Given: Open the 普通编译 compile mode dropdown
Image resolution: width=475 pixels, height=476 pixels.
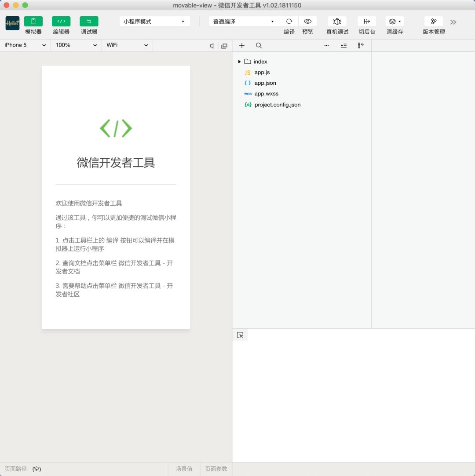Looking at the screenshot, I should (244, 22).
